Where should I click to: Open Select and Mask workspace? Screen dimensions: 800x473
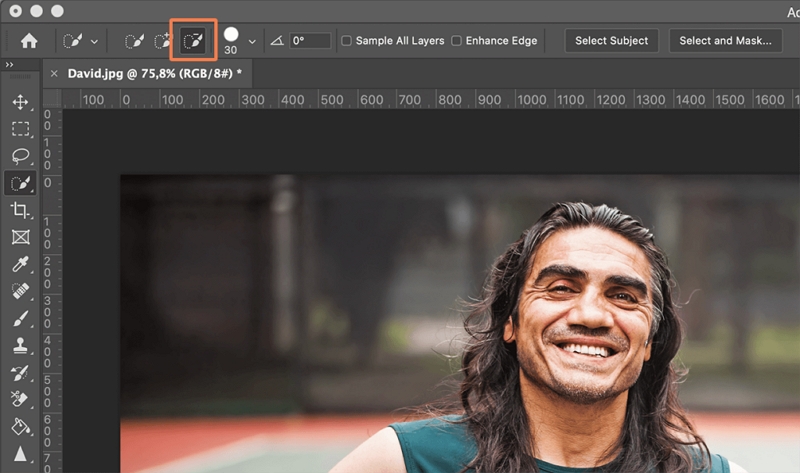coord(724,41)
